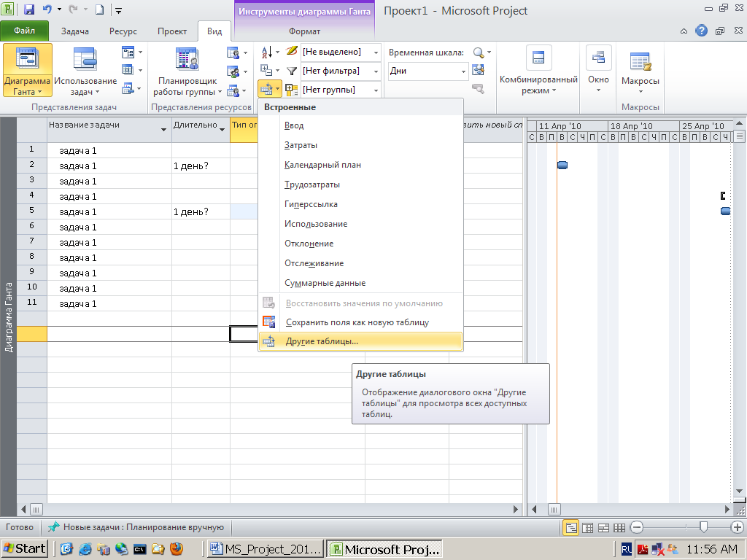Click the Other task views icon
The height and width of the screenshot is (560, 747).
coord(128,88)
